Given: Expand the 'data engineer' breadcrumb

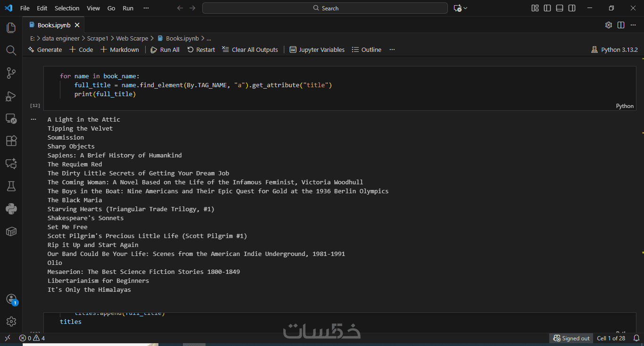Looking at the screenshot, I should click(61, 38).
